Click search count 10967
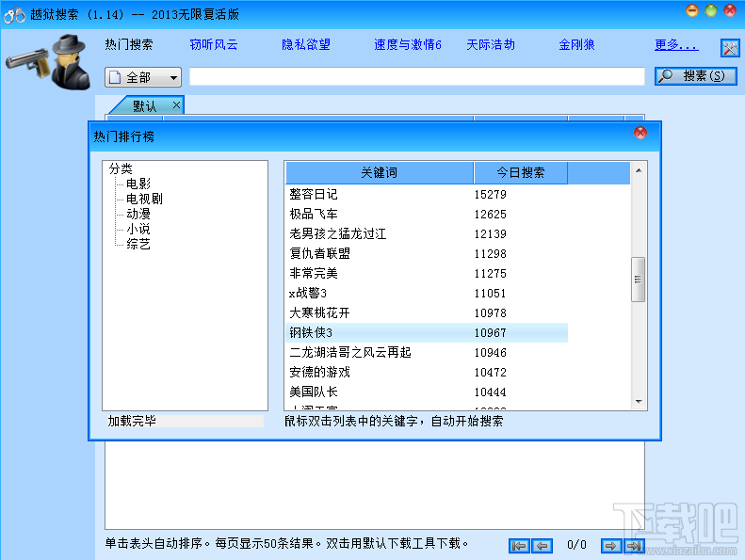 point(491,333)
